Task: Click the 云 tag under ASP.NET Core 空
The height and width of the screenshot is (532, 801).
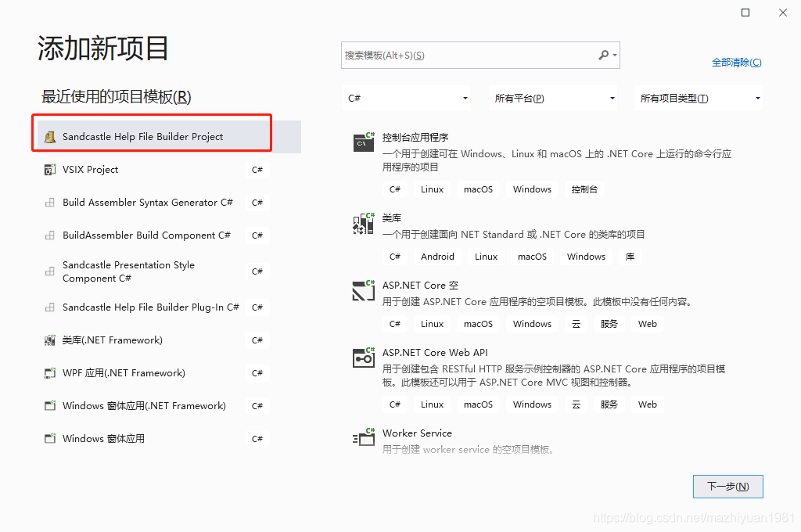Action: tap(577, 324)
